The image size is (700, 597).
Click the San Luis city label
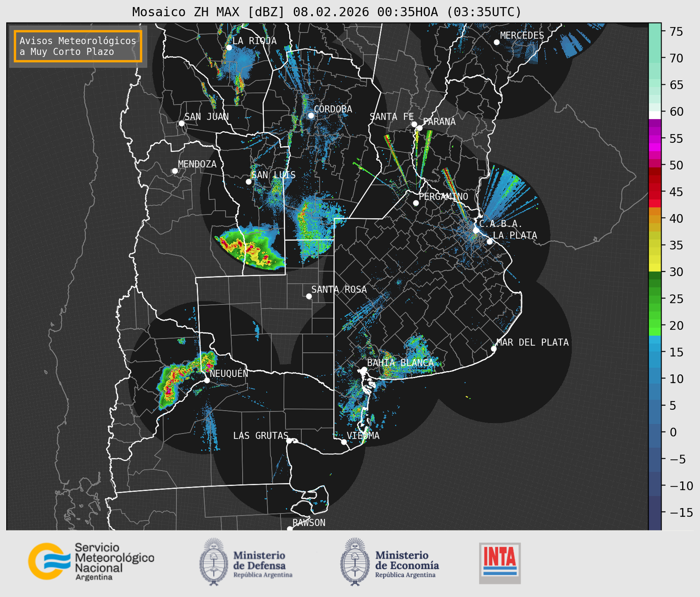(x=273, y=175)
